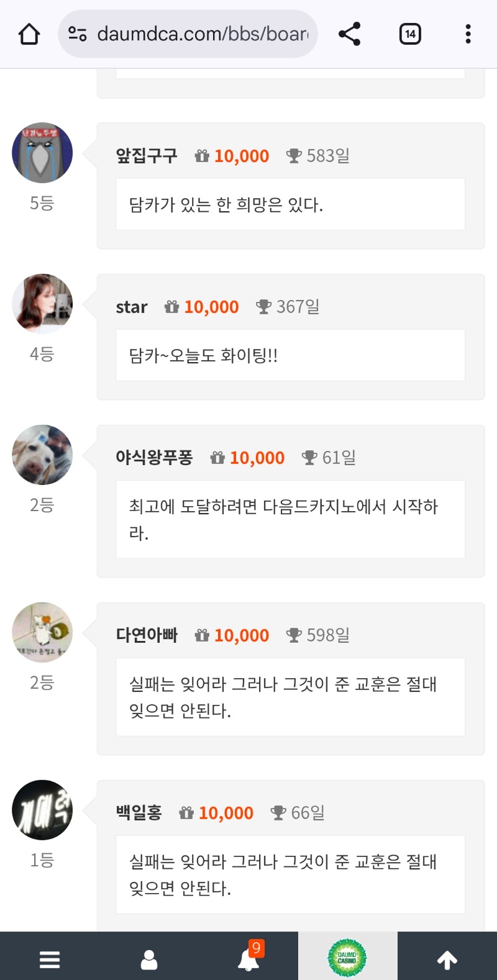Open the browser three-dot overflow menu
Image resolution: width=497 pixels, height=980 pixels.
[468, 34]
